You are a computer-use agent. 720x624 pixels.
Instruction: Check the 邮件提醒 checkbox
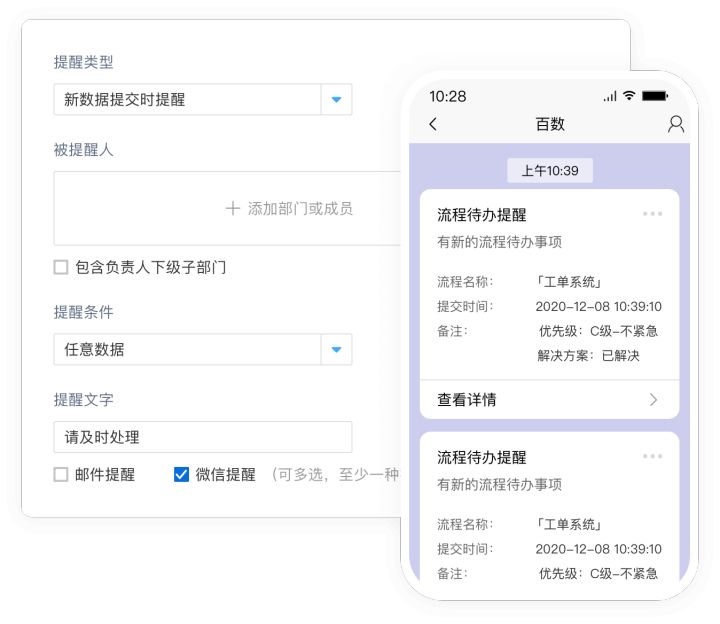[61, 474]
